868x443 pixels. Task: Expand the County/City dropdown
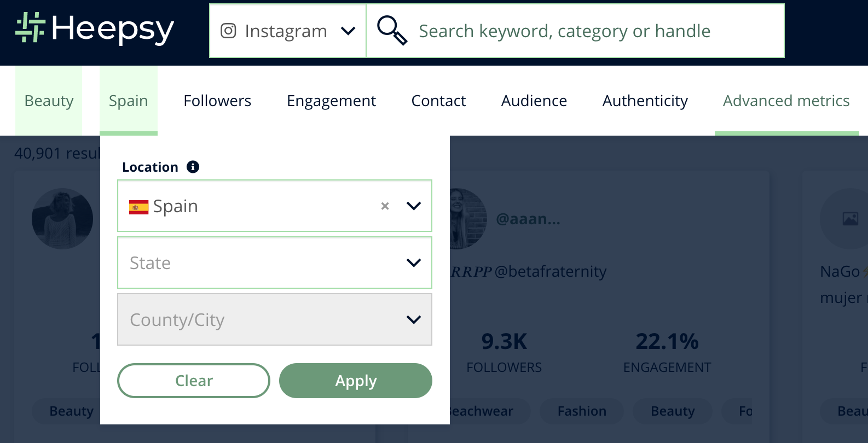[274, 319]
